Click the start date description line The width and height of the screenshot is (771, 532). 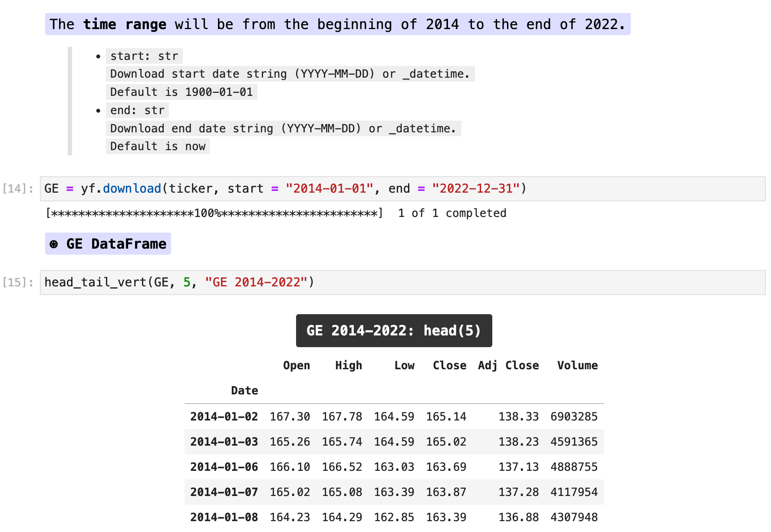point(290,74)
